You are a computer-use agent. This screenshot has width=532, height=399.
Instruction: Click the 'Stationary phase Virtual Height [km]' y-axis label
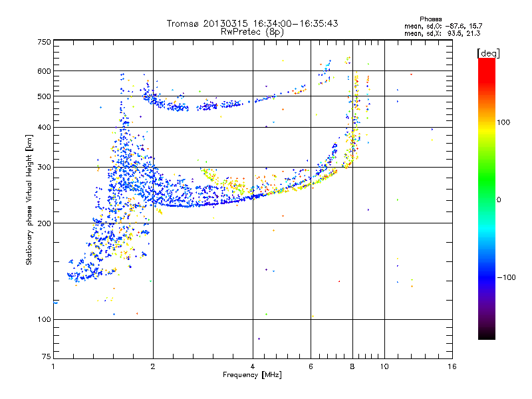pos(29,200)
